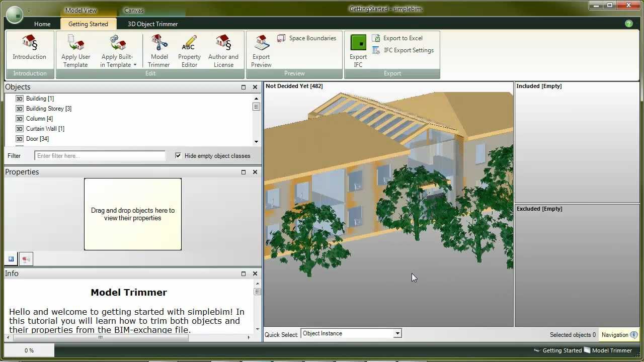Click the 3D icon beside Building Storey [3]
This screenshot has width=644, height=362.
20,109
